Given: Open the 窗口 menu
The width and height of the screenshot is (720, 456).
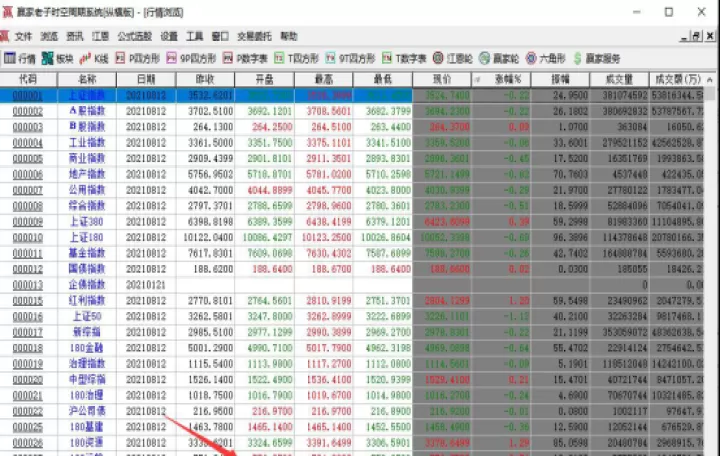Looking at the screenshot, I should pos(220,36).
